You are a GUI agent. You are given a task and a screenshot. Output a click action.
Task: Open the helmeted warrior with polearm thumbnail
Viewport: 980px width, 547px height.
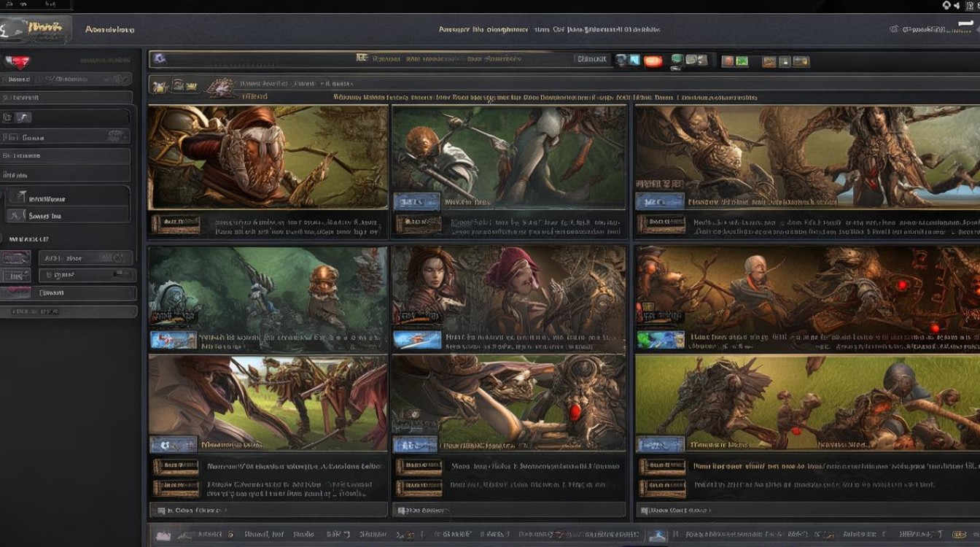(x=509, y=157)
